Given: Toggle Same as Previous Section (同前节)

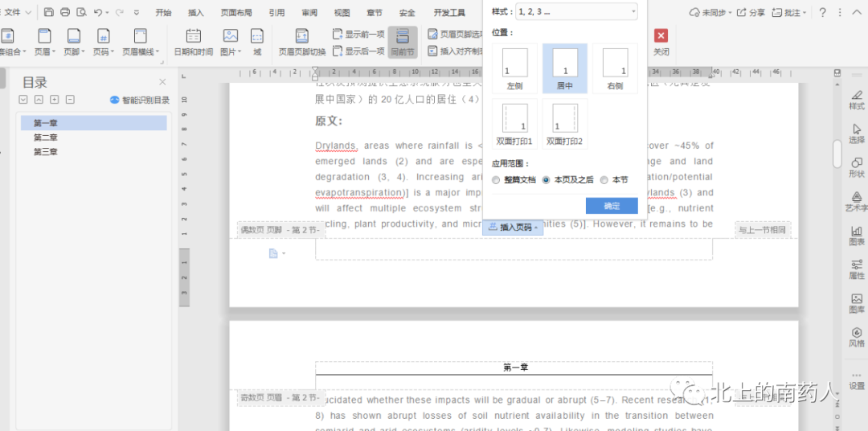Looking at the screenshot, I should pyautogui.click(x=403, y=43).
